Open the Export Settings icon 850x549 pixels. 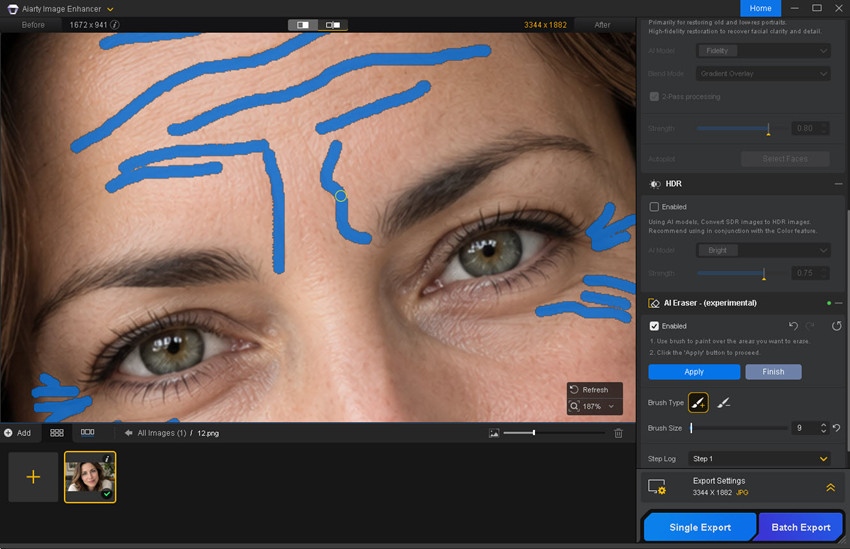pyautogui.click(x=656, y=487)
